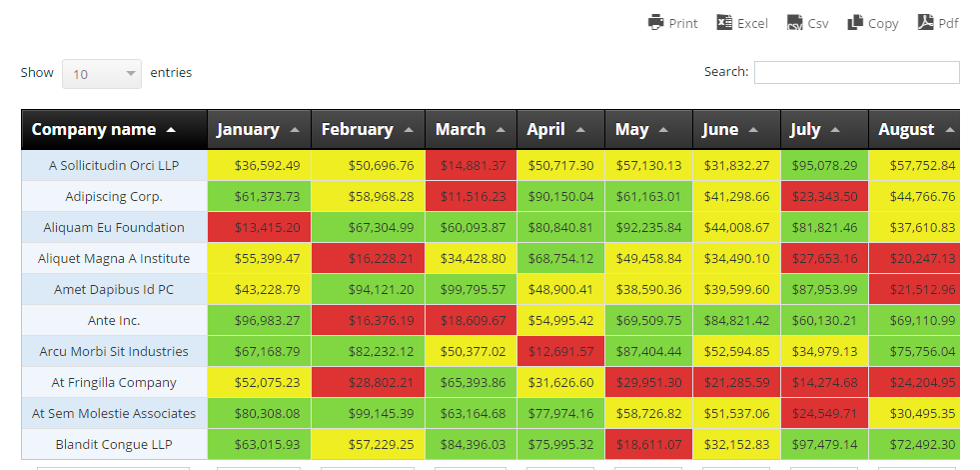980x470 pixels.
Task: Select the A Sollicitudin Orci LLP row name
Action: [114, 165]
